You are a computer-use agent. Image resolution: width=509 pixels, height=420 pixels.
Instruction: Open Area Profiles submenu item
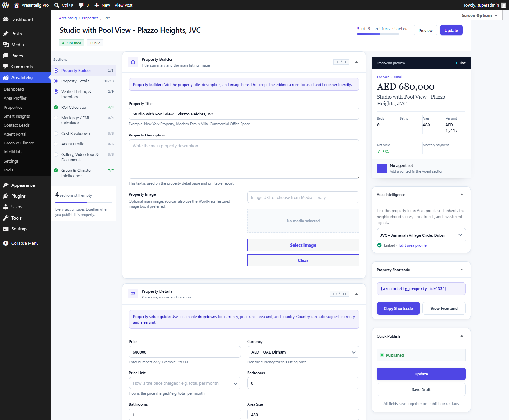(x=15, y=98)
